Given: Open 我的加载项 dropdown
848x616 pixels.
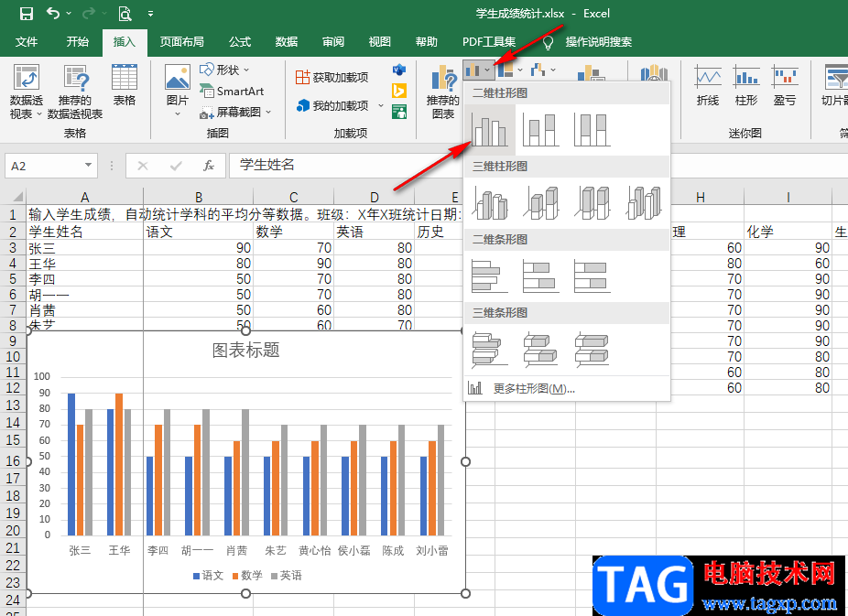Looking at the screenshot, I should pyautogui.click(x=340, y=105).
